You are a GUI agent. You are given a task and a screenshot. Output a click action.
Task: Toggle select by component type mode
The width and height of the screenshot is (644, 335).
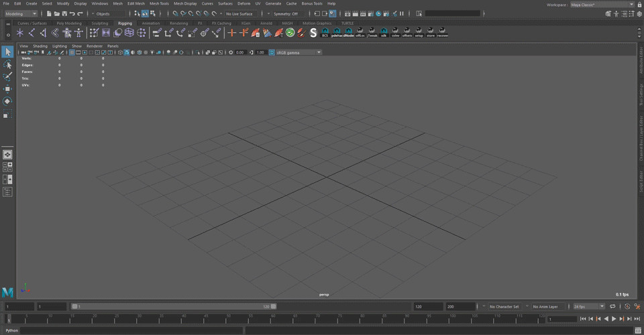(x=153, y=13)
